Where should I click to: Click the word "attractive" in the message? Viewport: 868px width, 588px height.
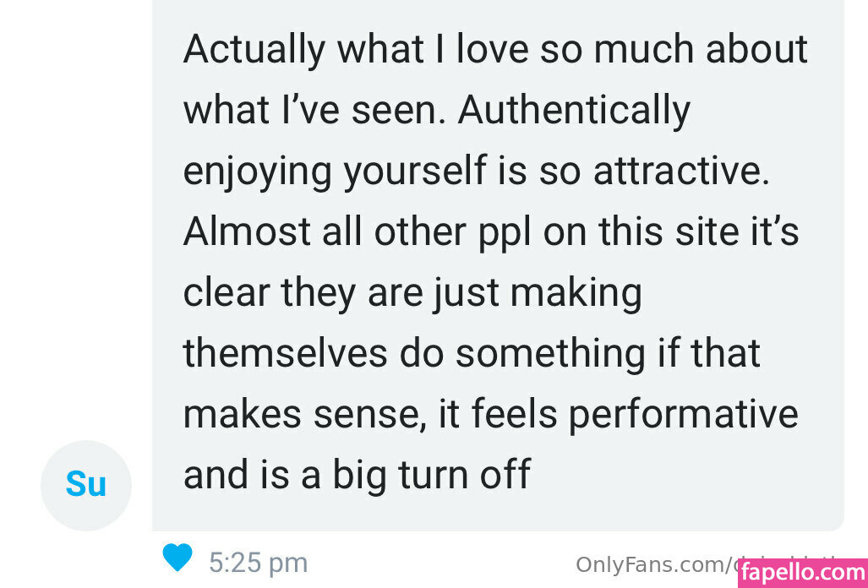tap(679, 171)
